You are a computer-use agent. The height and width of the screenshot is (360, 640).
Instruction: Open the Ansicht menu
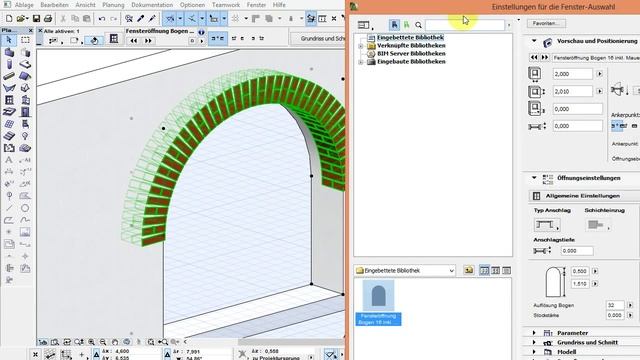(85, 5)
